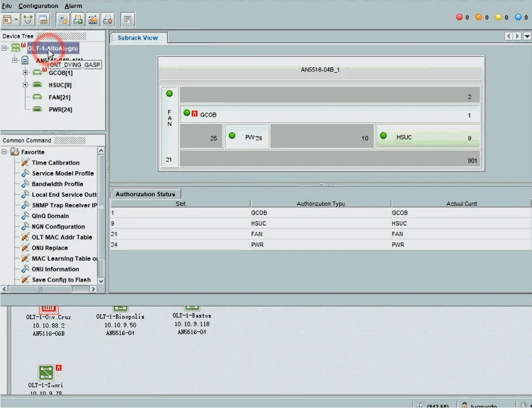The height and width of the screenshot is (408, 532).
Task: Collapse the AN5516-04B subrack node
Action: 14,60
